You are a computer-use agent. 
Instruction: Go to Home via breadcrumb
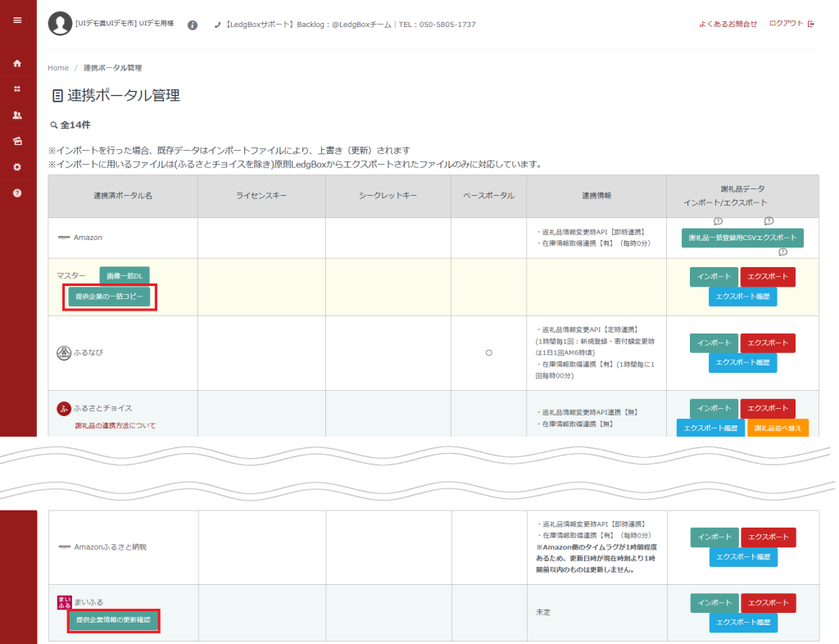coord(58,68)
